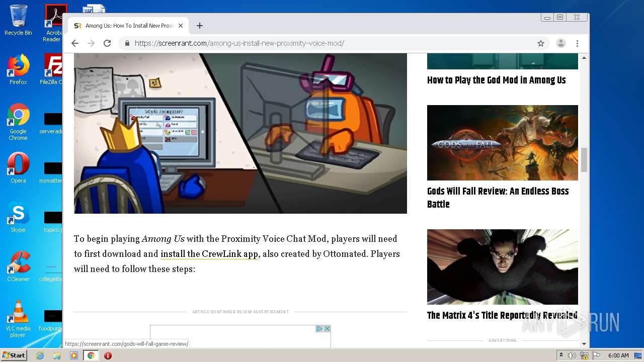Launch the FileZilla Client desktop shortcut
The image size is (644, 362).
pyautogui.click(x=52, y=69)
